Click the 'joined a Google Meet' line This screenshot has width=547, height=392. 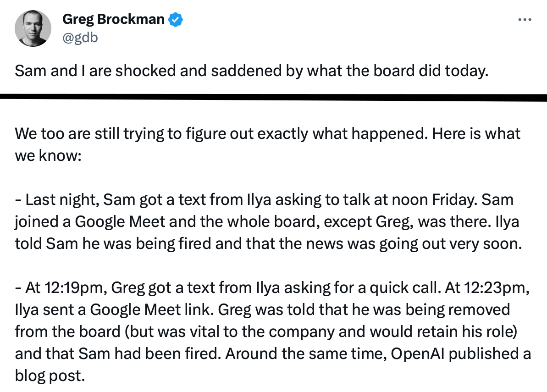(x=267, y=222)
